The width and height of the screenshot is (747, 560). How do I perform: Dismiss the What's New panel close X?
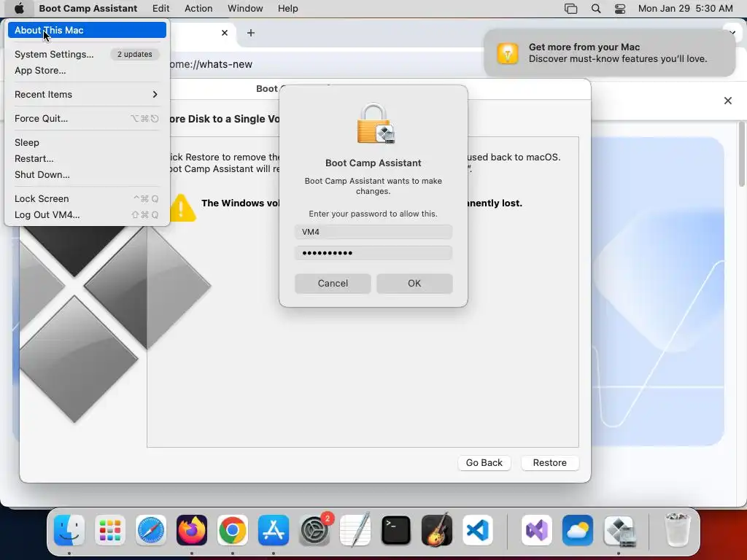click(x=727, y=101)
